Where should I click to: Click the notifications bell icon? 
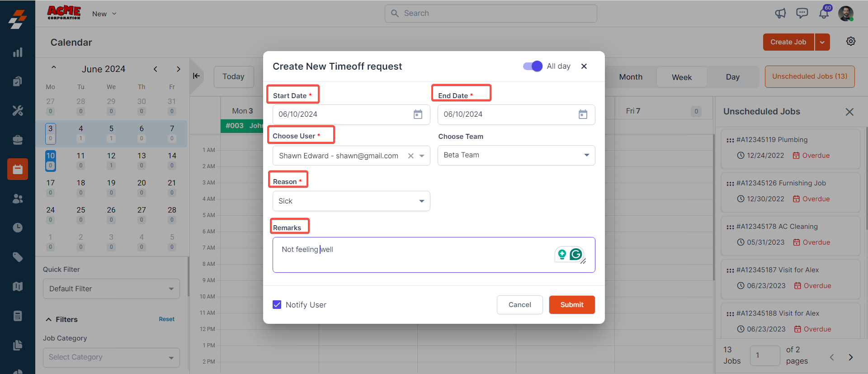pyautogui.click(x=824, y=14)
